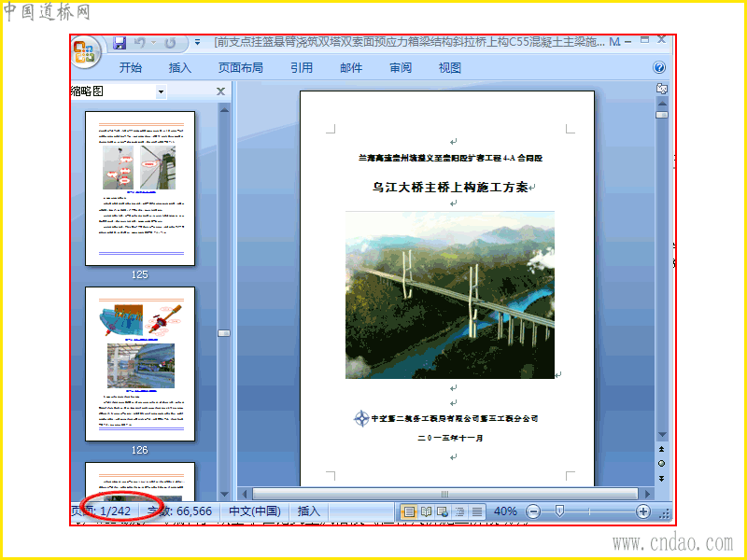Click the date line 二0一五年十一月
This screenshot has height=560, width=747.
coord(450,438)
